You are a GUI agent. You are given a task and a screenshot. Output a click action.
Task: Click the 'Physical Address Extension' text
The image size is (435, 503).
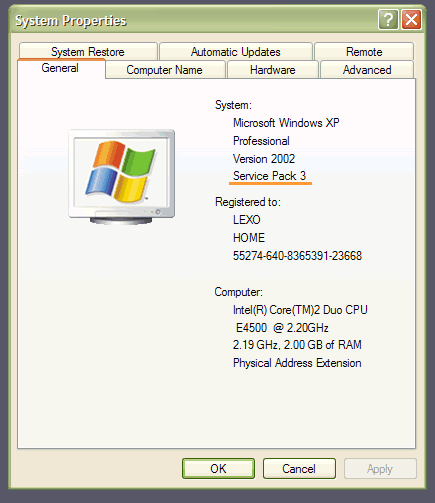point(297,363)
